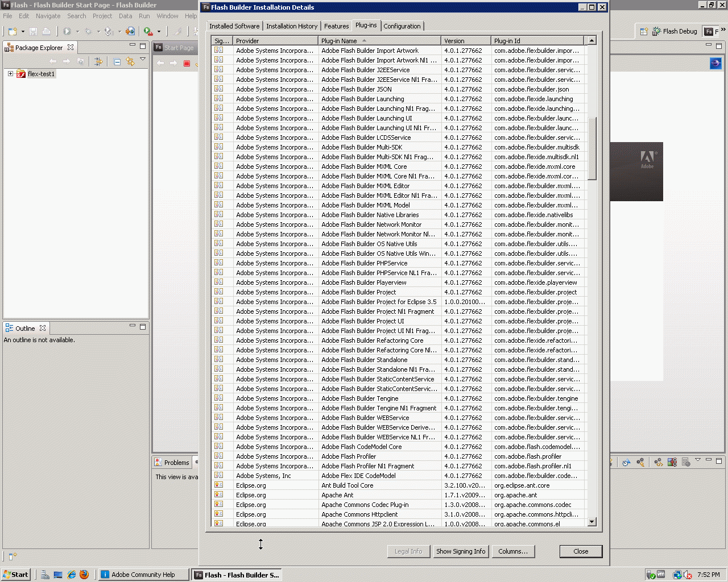Screen dimensions: 728x582
Task: Open the Problems panel view menu triangle
Action: pyautogui.click(x=698, y=460)
